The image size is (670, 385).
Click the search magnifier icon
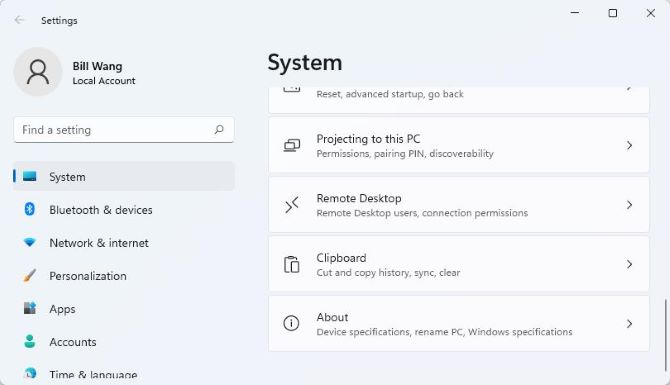219,129
